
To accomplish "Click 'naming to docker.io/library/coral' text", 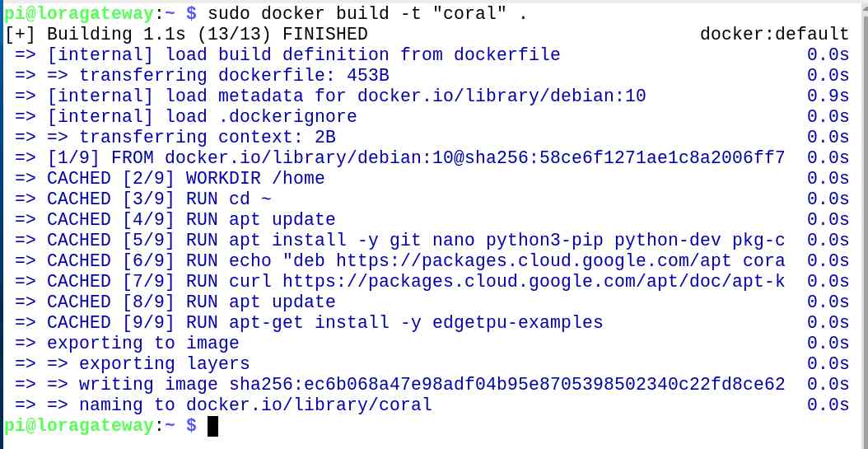I will pos(255,405).
